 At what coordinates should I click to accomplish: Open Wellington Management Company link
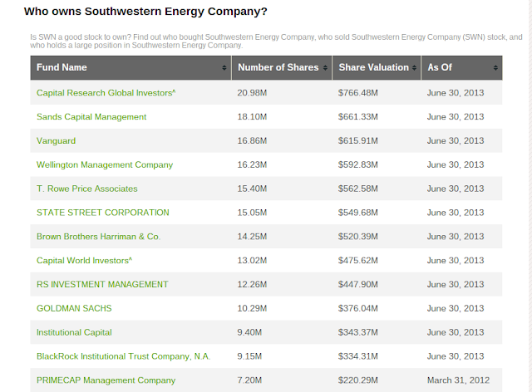pyautogui.click(x=105, y=164)
